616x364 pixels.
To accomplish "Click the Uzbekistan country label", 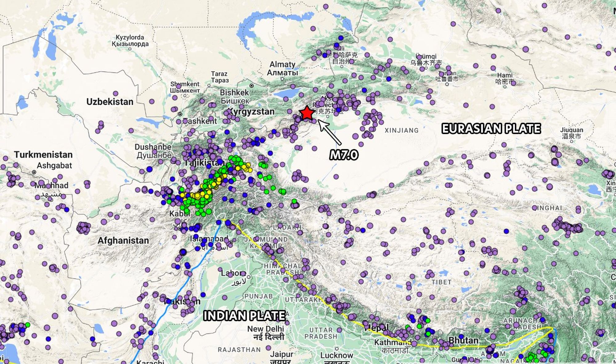I will point(110,102).
